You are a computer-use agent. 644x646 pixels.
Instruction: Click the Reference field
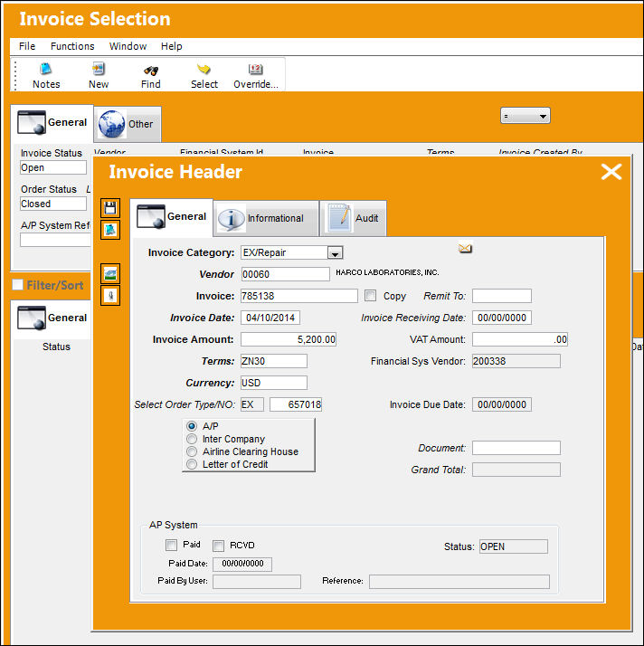coord(459,582)
